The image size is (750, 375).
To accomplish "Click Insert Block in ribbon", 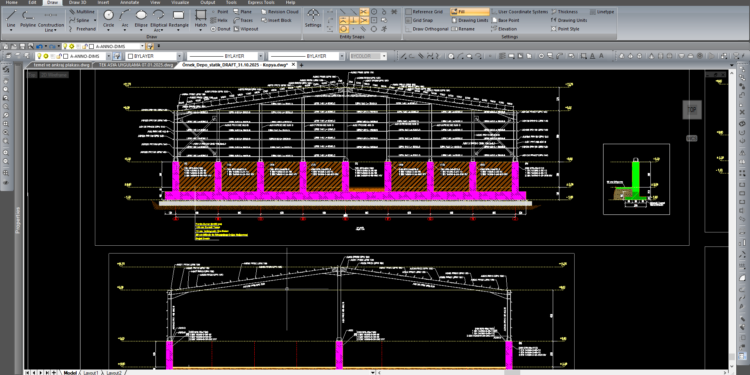I will pyautogui.click(x=276, y=20).
